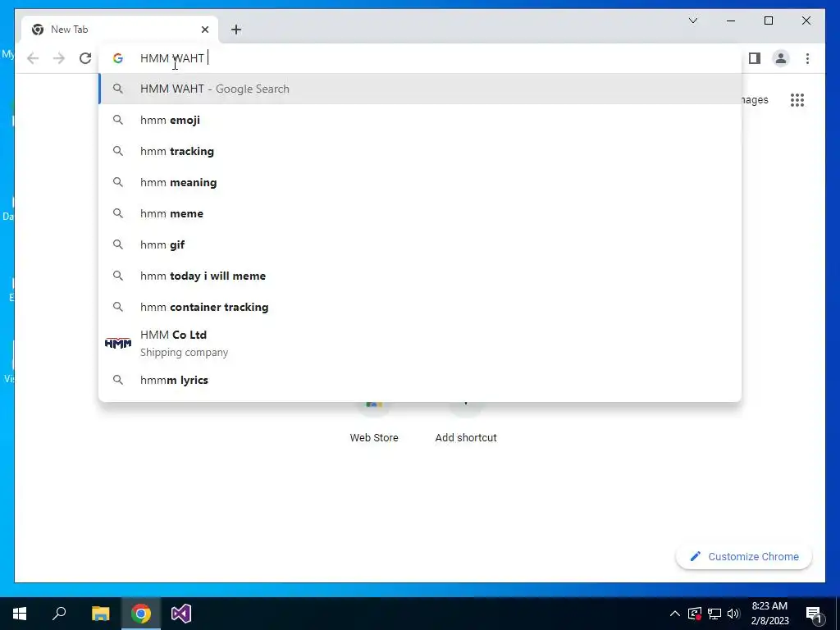This screenshot has width=840, height=630.
Task: Show hidden tray icons chevron
Action: coord(675,614)
